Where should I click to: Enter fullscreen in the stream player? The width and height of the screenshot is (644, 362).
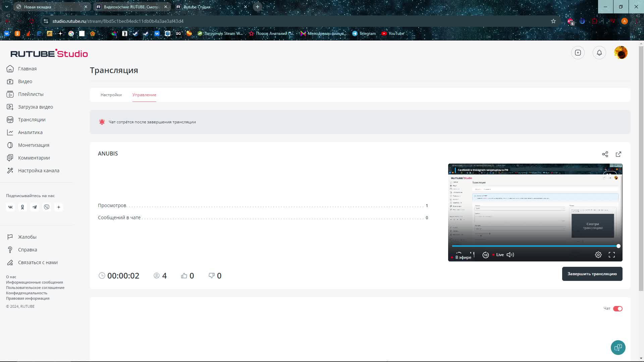tap(611, 255)
